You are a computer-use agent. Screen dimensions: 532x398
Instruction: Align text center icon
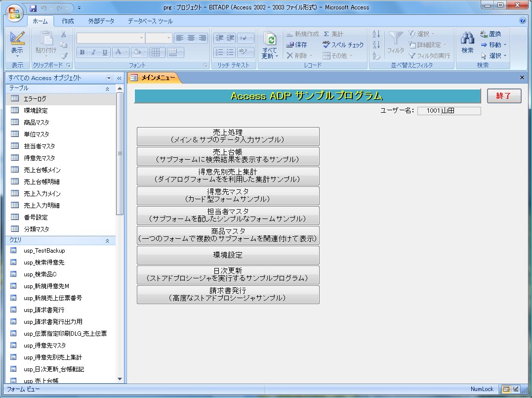pos(191,38)
